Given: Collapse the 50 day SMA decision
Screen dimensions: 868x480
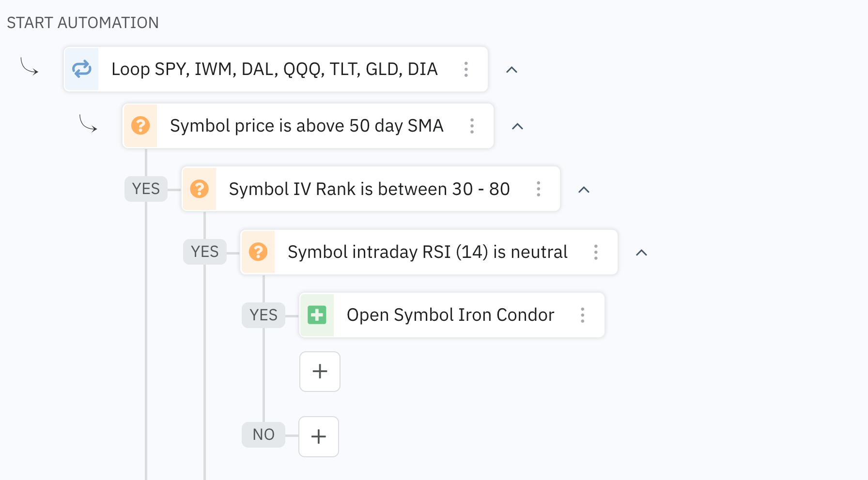Looking at the screenshot, I should (x=517, y=126).
